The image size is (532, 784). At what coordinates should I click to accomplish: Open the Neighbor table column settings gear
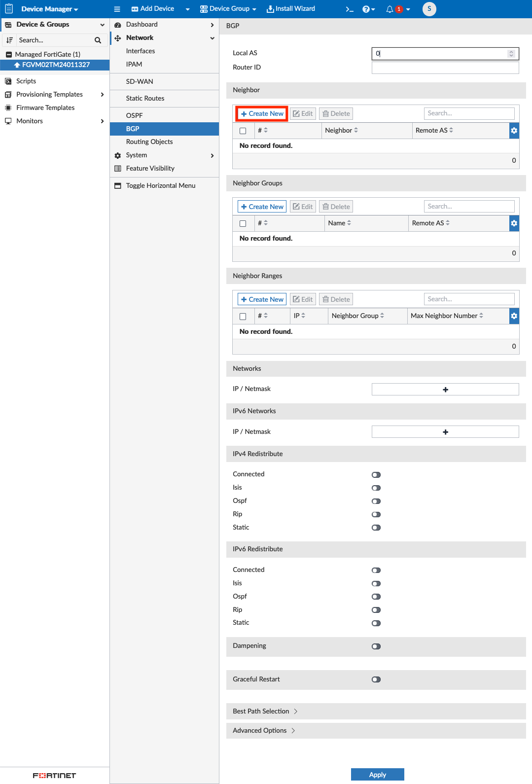pyautogui.click(x=514, y=131)
